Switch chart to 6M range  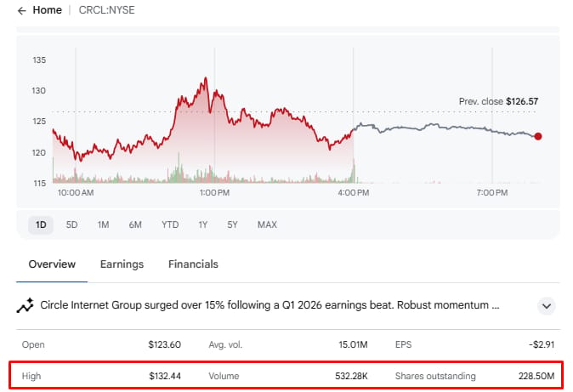135,224
